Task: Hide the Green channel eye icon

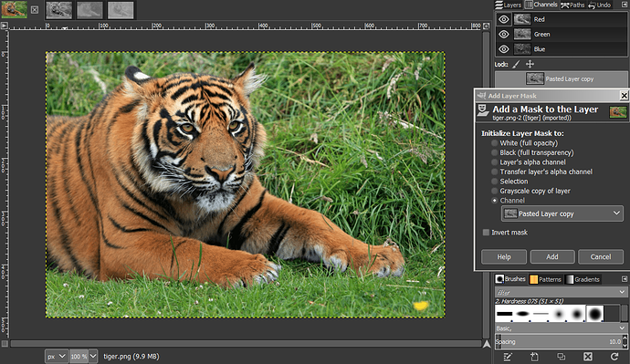Action: (503, 34)
